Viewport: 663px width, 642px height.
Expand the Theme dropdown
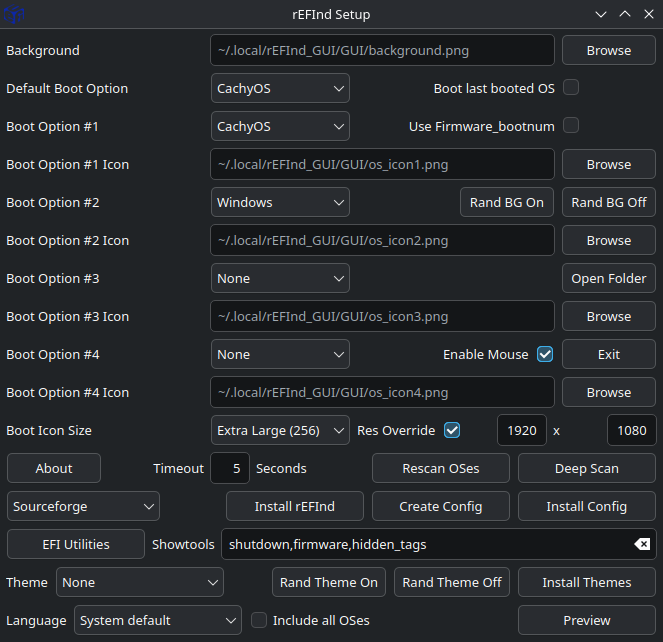click(140, 582)
